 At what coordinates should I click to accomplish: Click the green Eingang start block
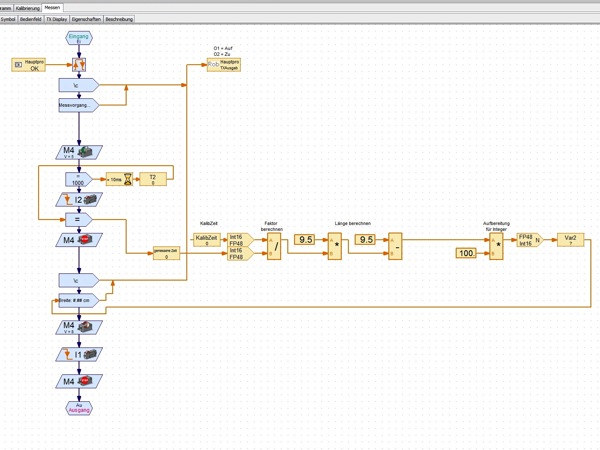click(x=79, y=39)
